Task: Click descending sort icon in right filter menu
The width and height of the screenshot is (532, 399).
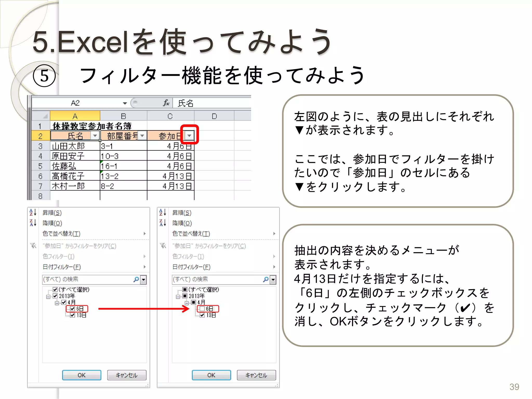Action: tap(163, 223)
